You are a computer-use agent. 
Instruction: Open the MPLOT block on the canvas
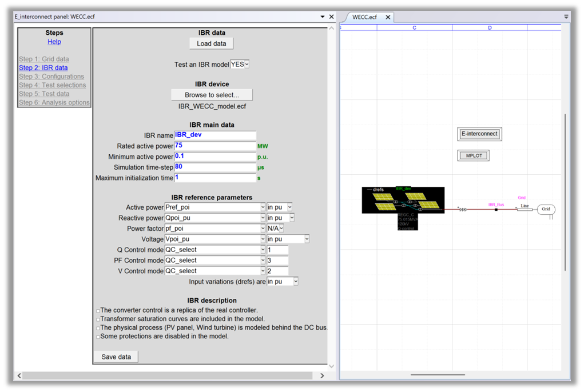click(474, 155)
